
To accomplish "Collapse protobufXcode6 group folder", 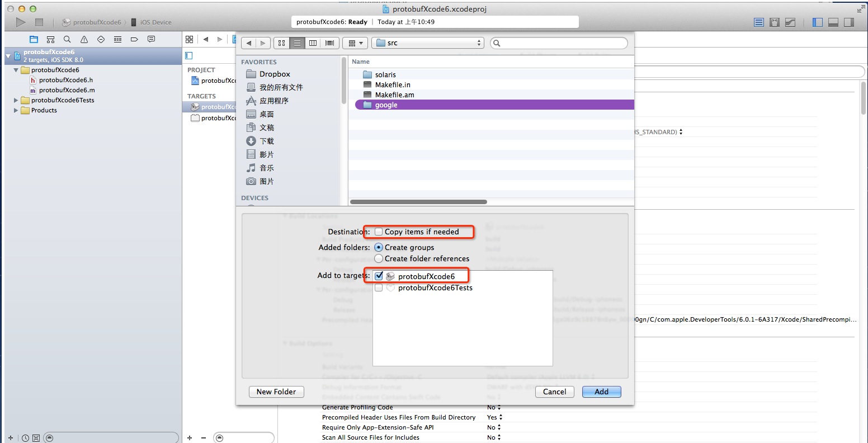I will pos(16,70).
